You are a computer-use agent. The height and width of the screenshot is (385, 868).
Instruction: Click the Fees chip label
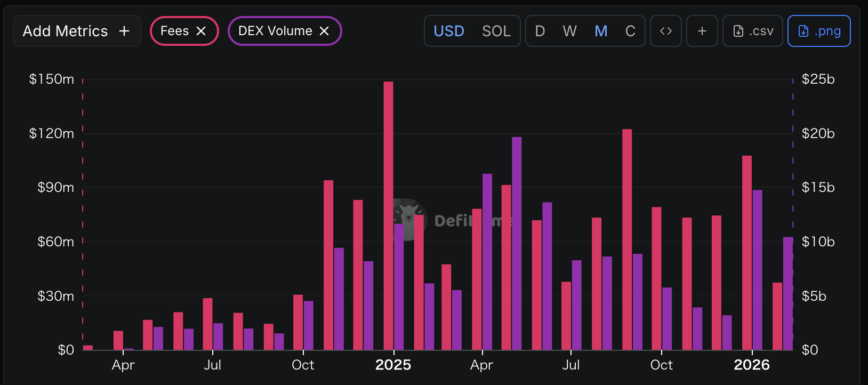point(174,31)
